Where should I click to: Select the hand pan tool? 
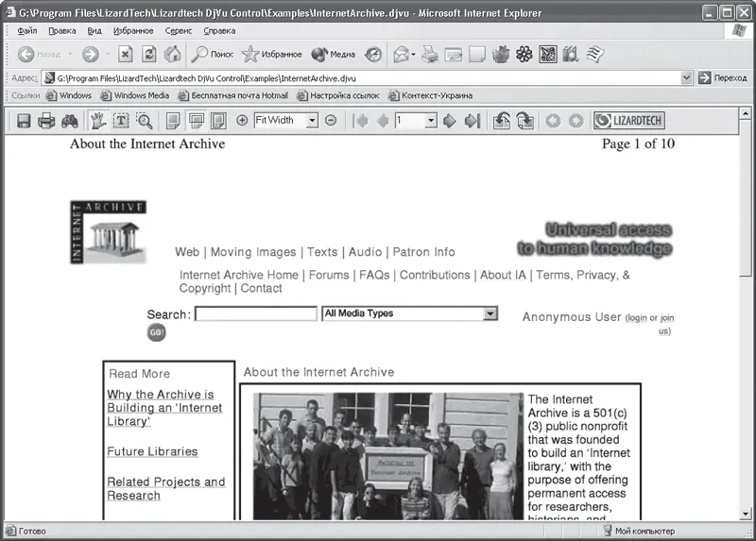pyautogui.click(x=98, y=121)
